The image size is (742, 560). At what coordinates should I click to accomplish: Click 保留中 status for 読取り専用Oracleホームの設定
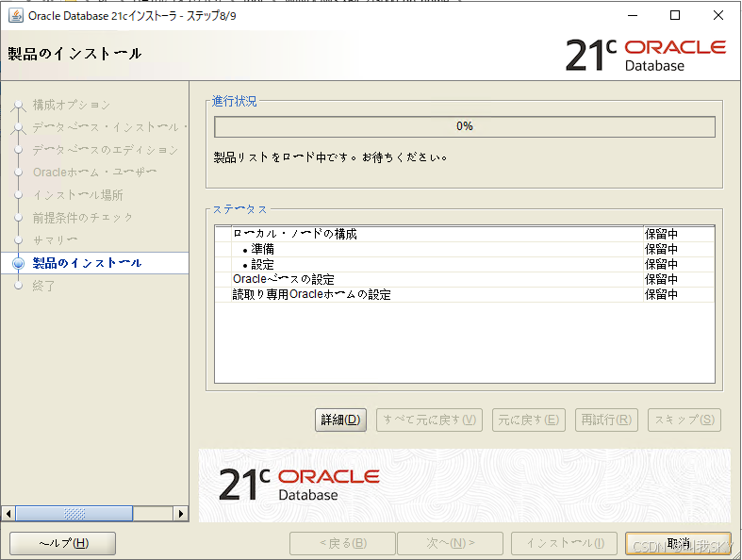click(661, 294)
